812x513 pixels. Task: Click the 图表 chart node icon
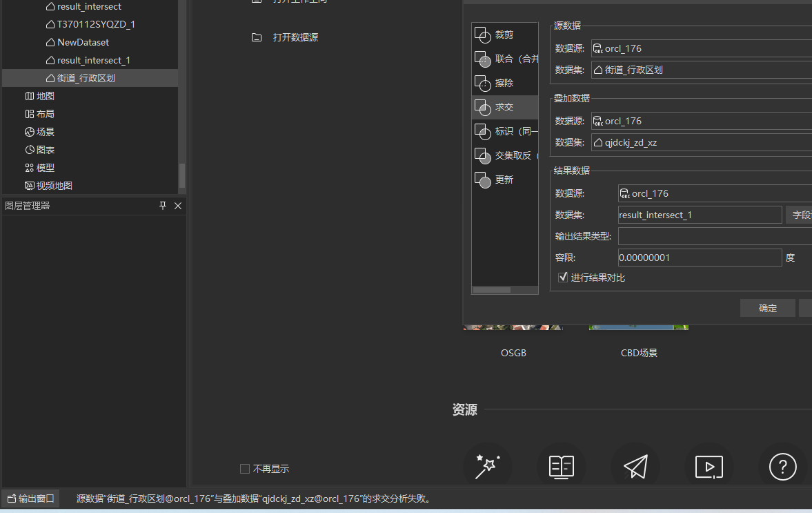[x=30, y=150]
